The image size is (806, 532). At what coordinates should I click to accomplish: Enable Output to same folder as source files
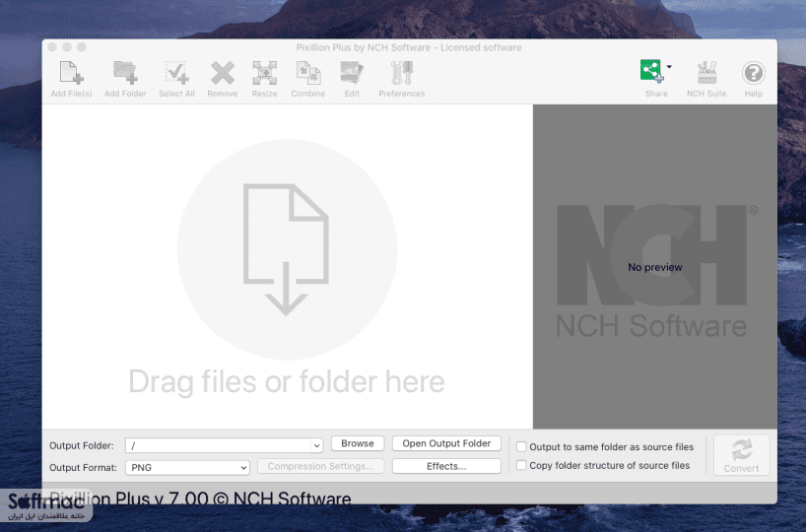coord(521,446)
